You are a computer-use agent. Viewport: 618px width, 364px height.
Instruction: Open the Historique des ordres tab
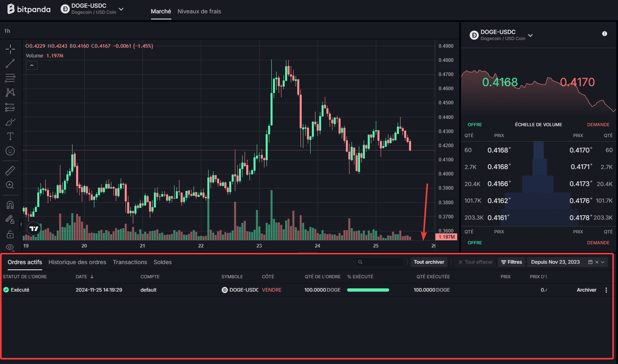(77, 262)
